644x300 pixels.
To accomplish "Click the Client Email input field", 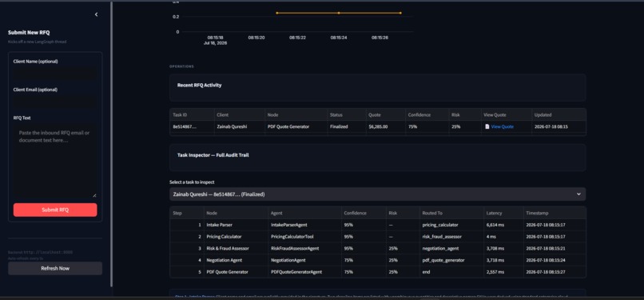I will click(55, 102).
